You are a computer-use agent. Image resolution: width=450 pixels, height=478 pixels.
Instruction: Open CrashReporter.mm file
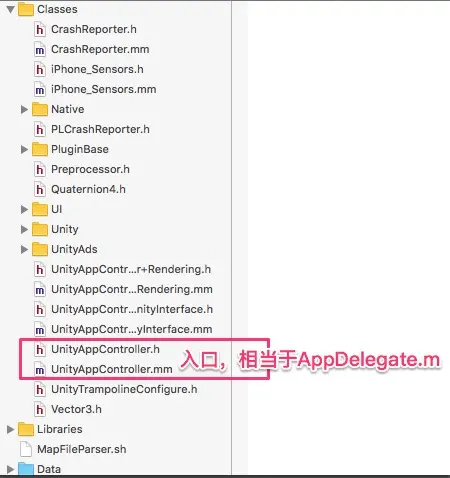click(x=100, y=49)
